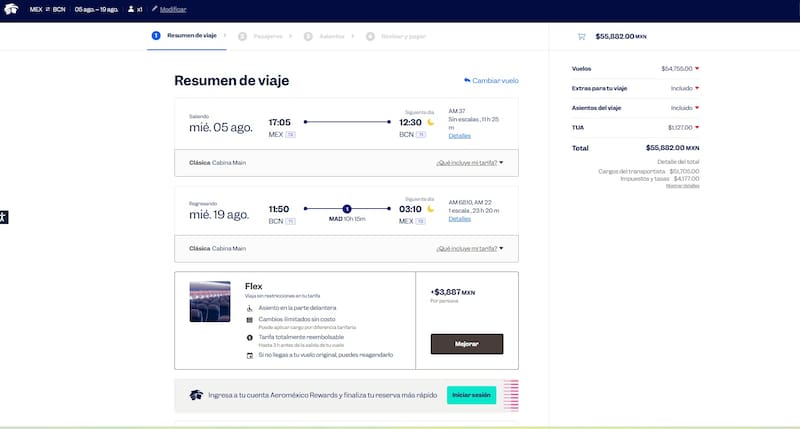Screen dimensions: 800x429
Task: Click the accessibility widget icon
Action: tap(4, 217)
